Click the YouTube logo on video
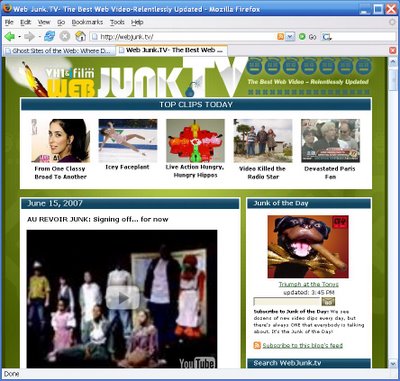The height and width of the screenshot is (381, 400). [x=197, y=363]
